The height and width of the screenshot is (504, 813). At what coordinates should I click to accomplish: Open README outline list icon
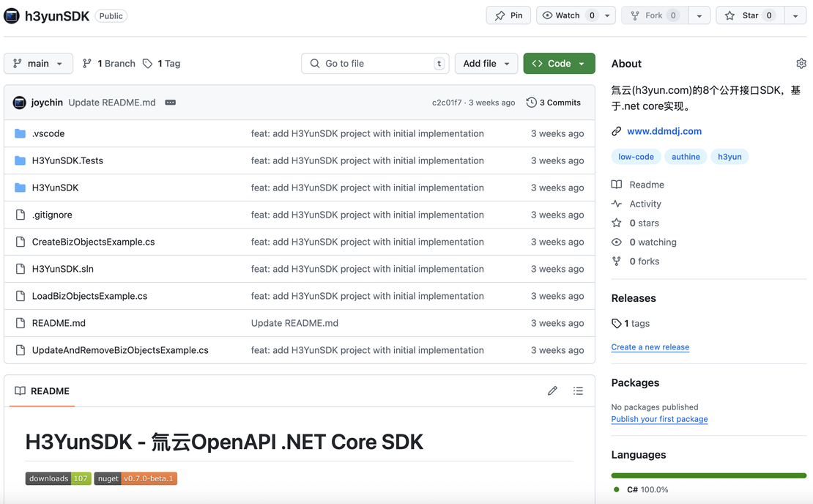pyautogui.click(x=578, y=391)
